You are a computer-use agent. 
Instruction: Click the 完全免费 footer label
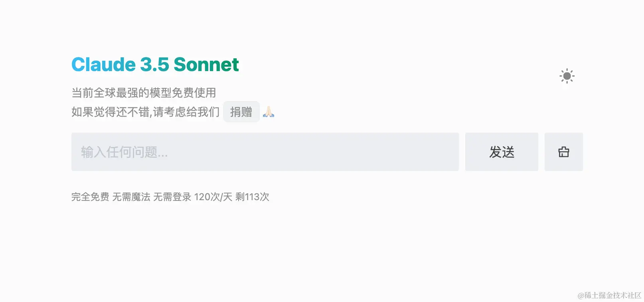point(90,197)
